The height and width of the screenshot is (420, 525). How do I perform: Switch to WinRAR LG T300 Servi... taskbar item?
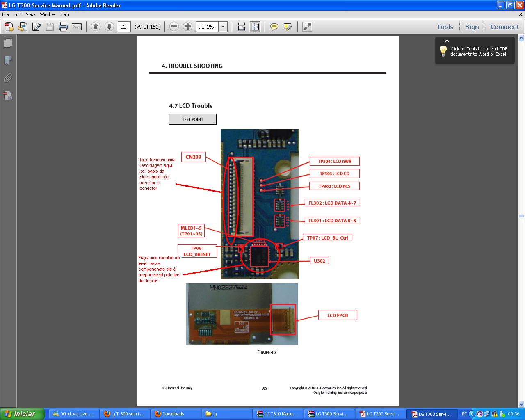tap(329, 414)
